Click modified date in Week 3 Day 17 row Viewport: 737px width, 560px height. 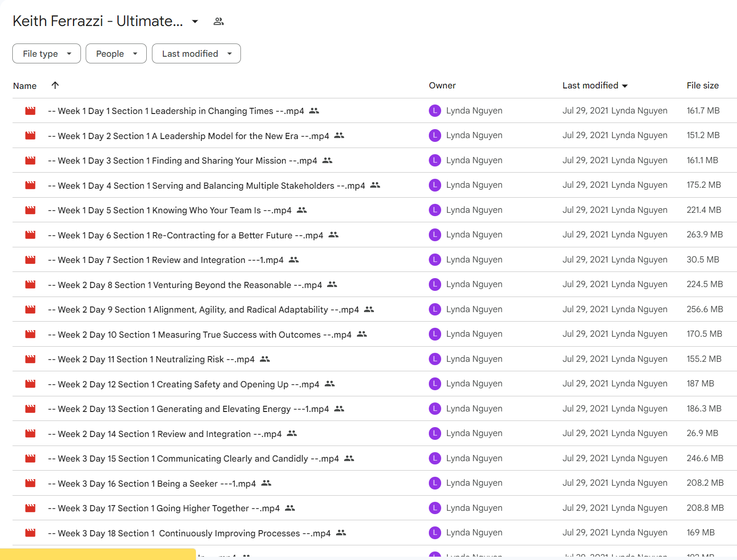(x=615, y=508)
